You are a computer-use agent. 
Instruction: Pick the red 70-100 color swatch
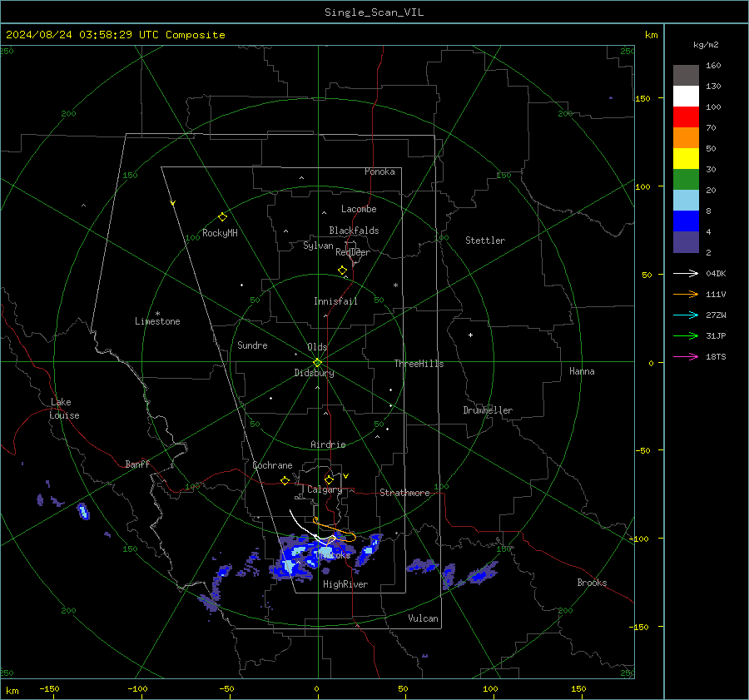pyautogui.click(x=686, y=117)
